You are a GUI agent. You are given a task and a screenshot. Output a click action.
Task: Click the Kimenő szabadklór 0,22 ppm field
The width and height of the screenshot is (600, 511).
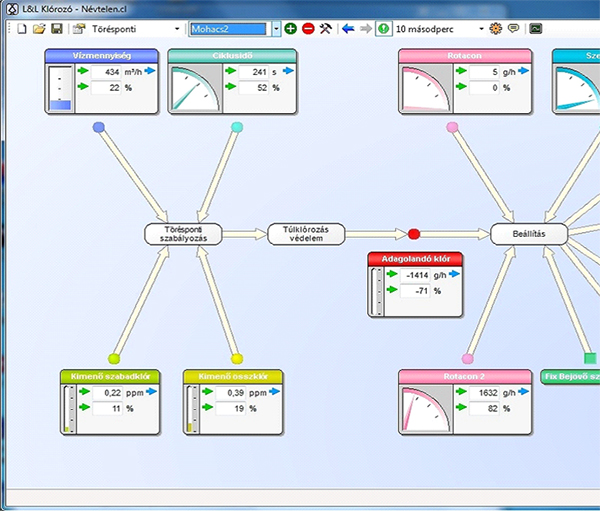(108, 392)
